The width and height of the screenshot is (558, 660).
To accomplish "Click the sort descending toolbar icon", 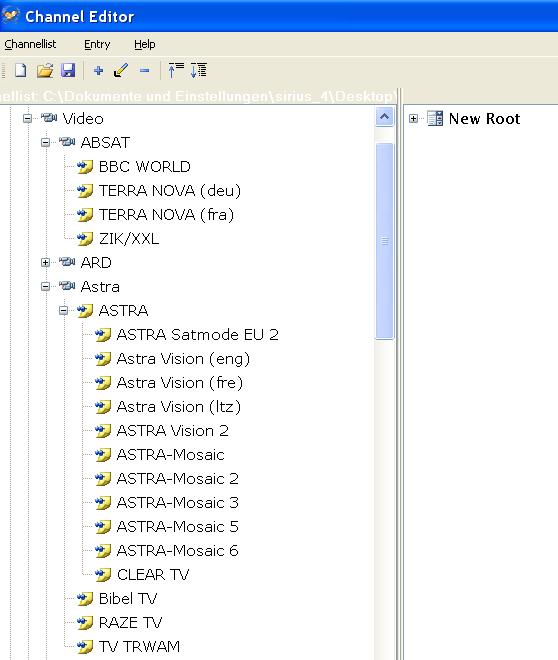I will pyautogui.click(x=199, y=70).
